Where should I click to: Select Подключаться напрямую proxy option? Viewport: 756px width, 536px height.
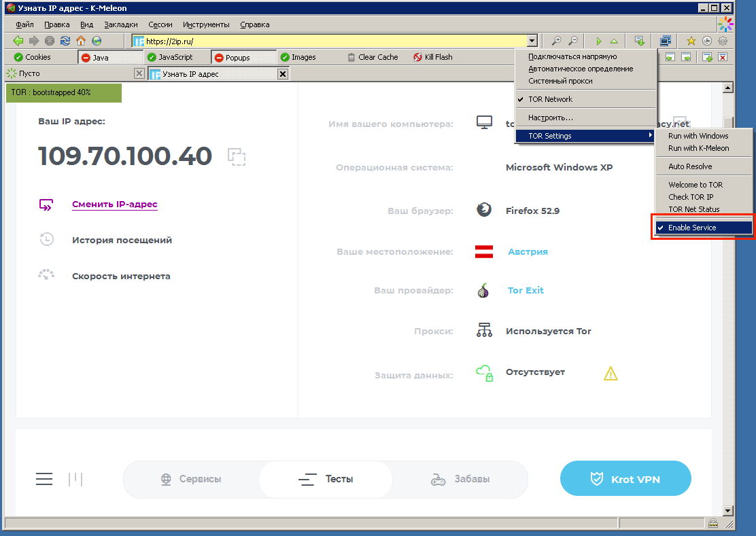pyautogui.click(x=586, y=56)
